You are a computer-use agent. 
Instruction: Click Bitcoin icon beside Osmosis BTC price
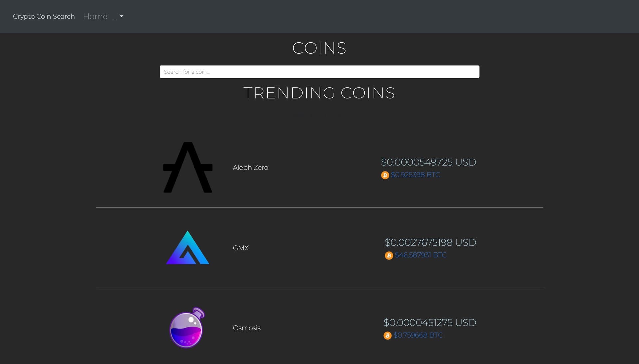387,335
